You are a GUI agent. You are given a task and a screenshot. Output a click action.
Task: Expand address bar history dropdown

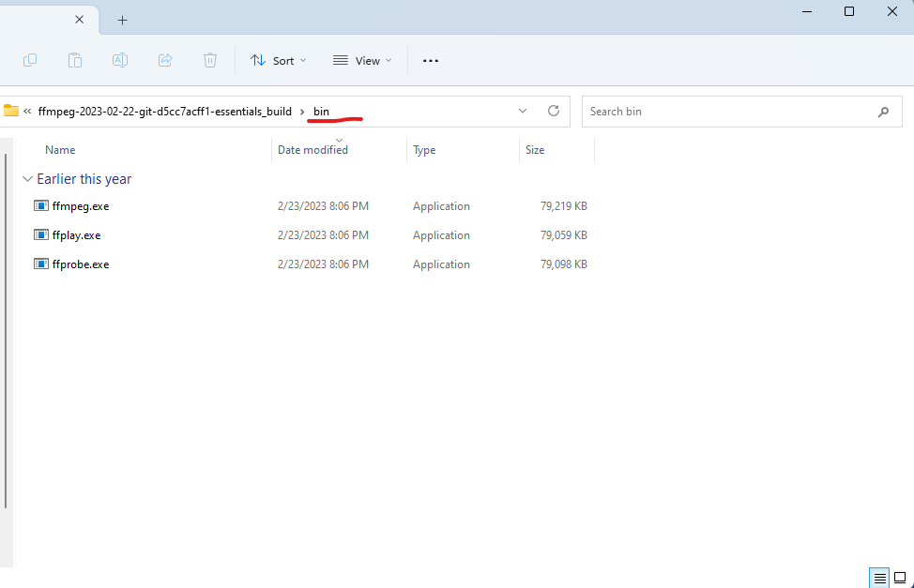coord(523,111)
